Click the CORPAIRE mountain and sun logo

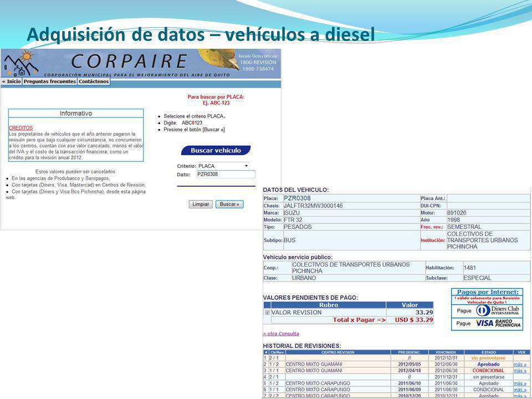pyautogui.click(x=21, y=63)
